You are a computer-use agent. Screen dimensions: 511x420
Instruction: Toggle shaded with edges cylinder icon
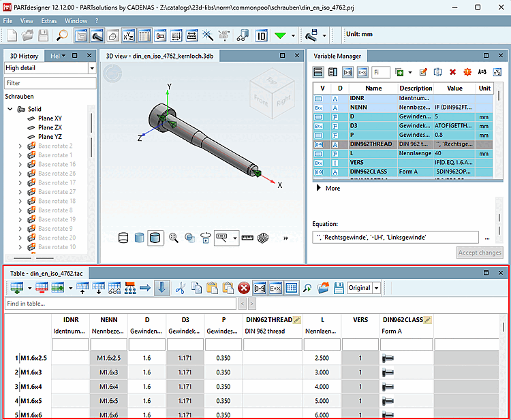pos(155,238)
